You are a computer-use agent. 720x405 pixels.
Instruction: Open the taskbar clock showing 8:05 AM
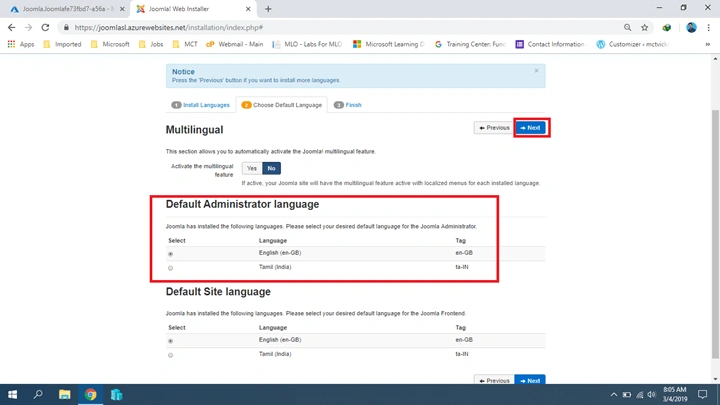pos(675,394)
